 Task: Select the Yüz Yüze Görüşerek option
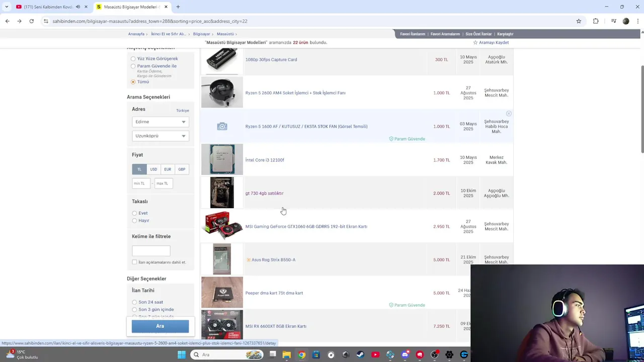click(133, 59)
